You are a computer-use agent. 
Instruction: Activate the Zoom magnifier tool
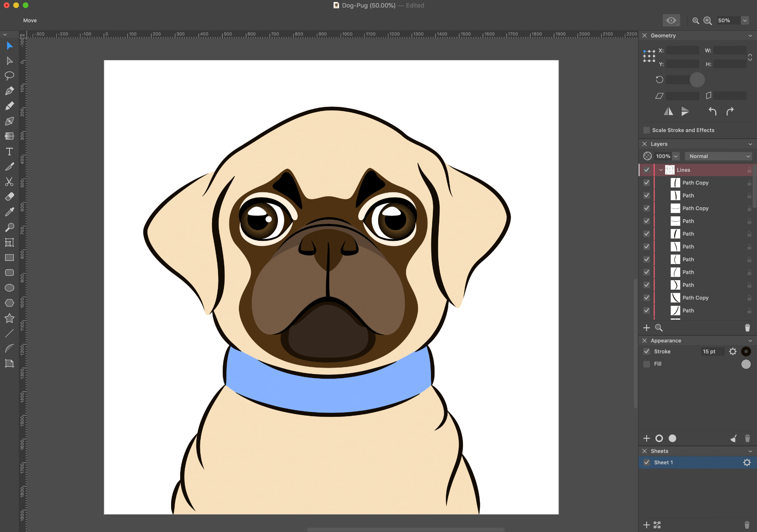(x=9, y=227)
